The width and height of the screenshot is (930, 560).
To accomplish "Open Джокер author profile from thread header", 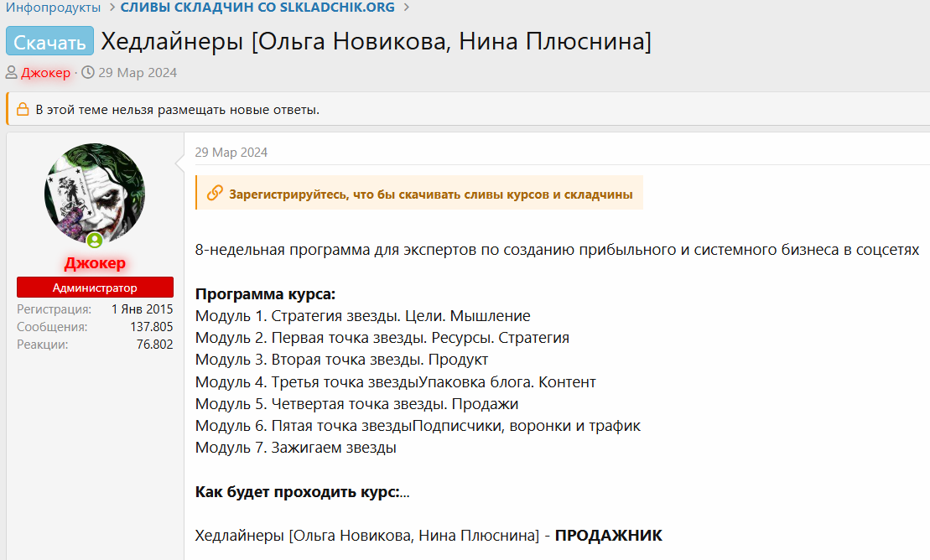I will point(48,72).
